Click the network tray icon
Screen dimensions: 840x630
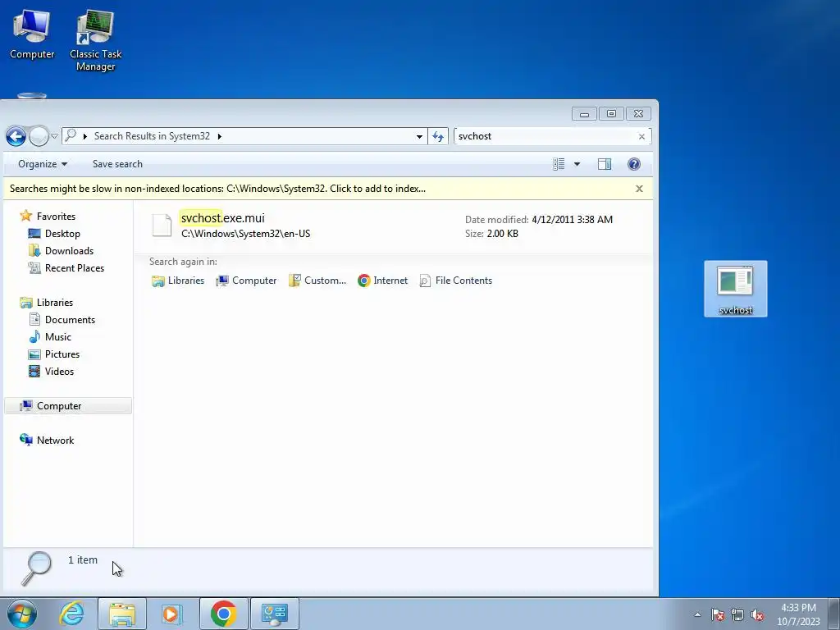click(x=737, y=614)
